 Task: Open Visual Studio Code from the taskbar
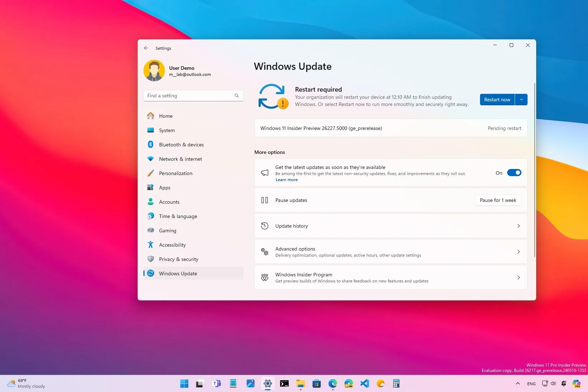click(x=364, y=383)
